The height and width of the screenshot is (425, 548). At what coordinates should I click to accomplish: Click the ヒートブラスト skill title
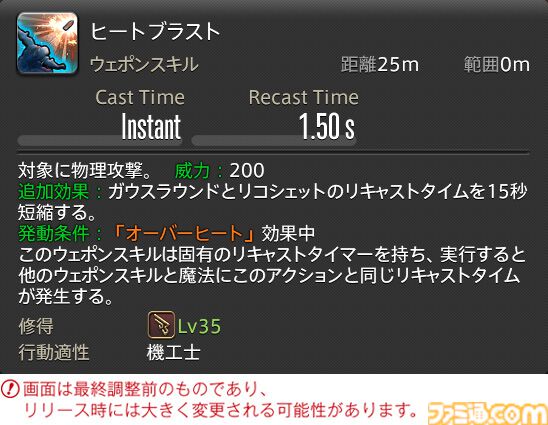point(155,31)
